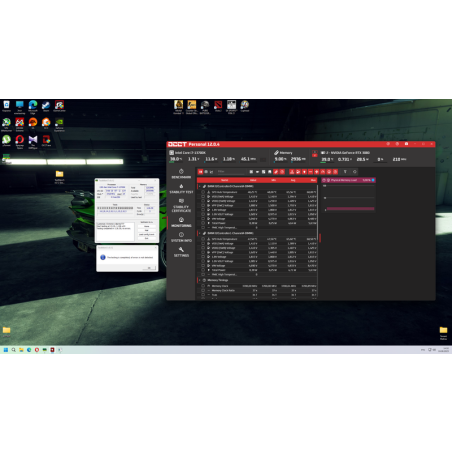
Task: Select the Recycle Bin desktop icon
Action: (6, 106)
